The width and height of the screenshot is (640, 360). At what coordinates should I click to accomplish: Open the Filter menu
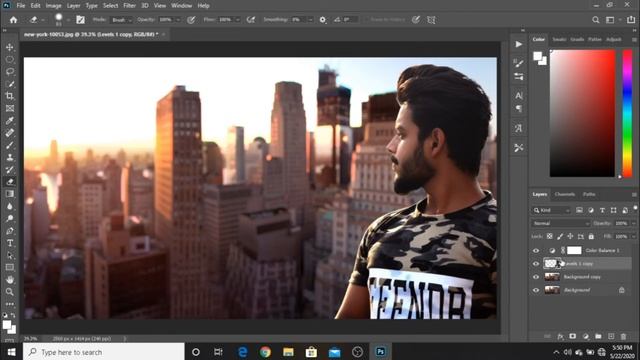129,6
